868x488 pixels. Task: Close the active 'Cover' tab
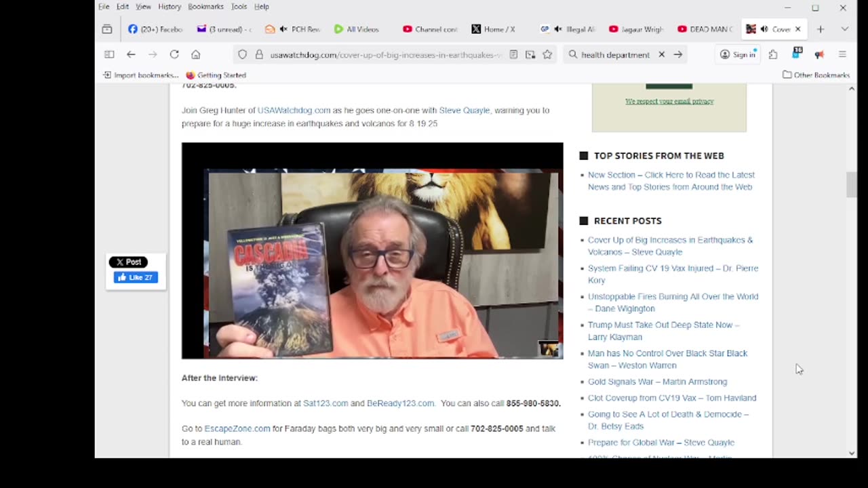tap(797, 29)
